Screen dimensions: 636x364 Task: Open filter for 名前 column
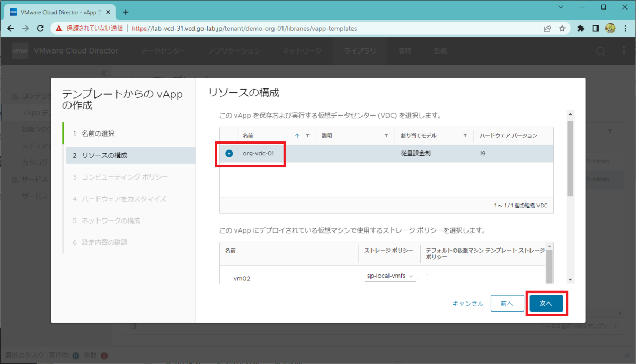pyautogui.click(x=307, y=136)
